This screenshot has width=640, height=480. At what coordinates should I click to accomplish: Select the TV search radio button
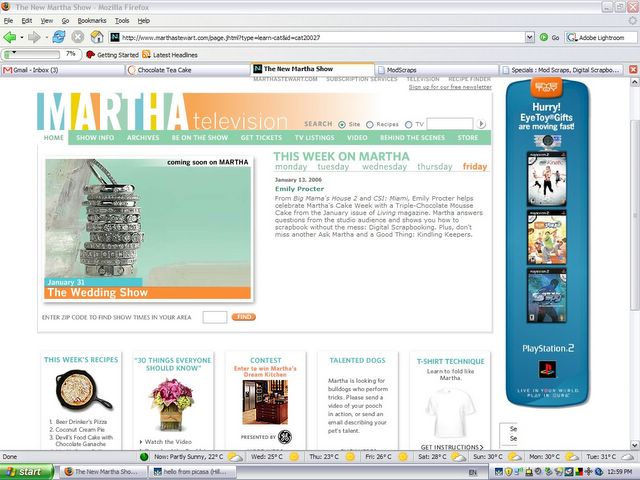pos(409,124)
